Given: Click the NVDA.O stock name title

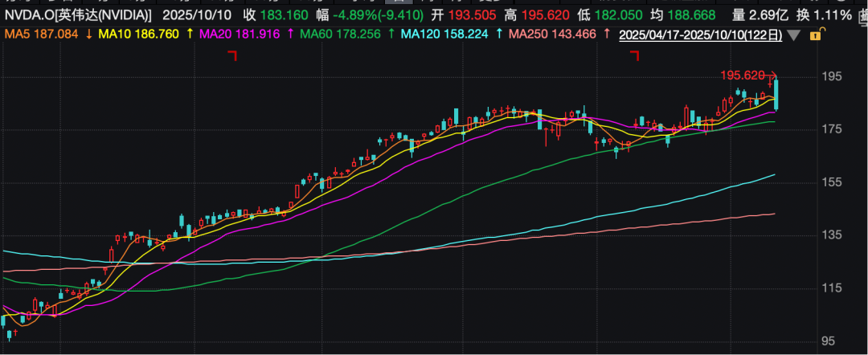Looking at the screenshot, I should pos(77,15).
